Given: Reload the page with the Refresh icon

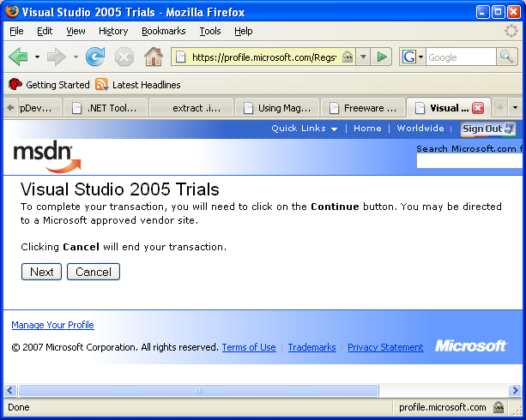Looking at the screenshot, I should coord(95,57).
